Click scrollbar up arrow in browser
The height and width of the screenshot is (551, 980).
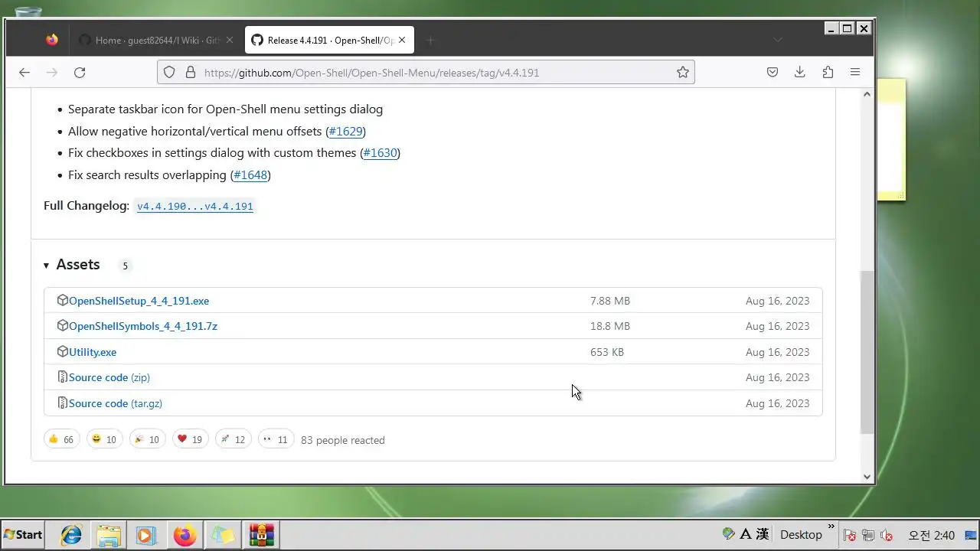click(x=867, y=94)
